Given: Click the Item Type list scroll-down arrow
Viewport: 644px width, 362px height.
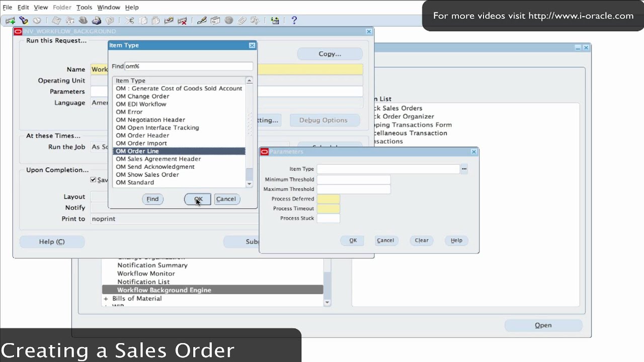Looking at the screenshot, I should click(x=249, y=184).
